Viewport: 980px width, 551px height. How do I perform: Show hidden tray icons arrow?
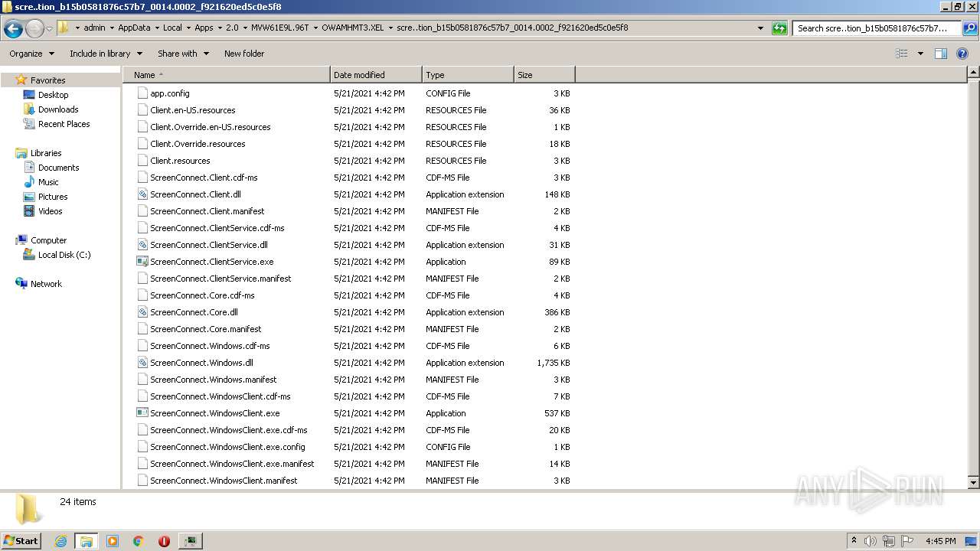(854, 540)
